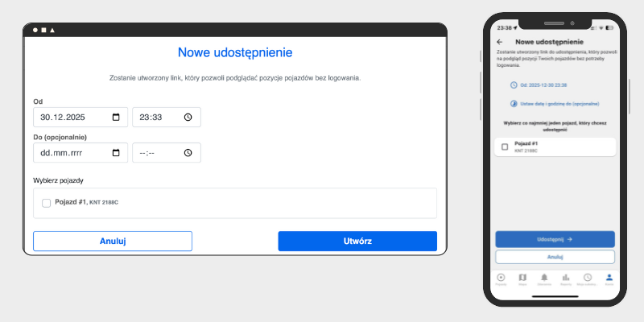Click the Od date field showing 30.12.2025
The image size is (644, 322).
coord(72,118)
